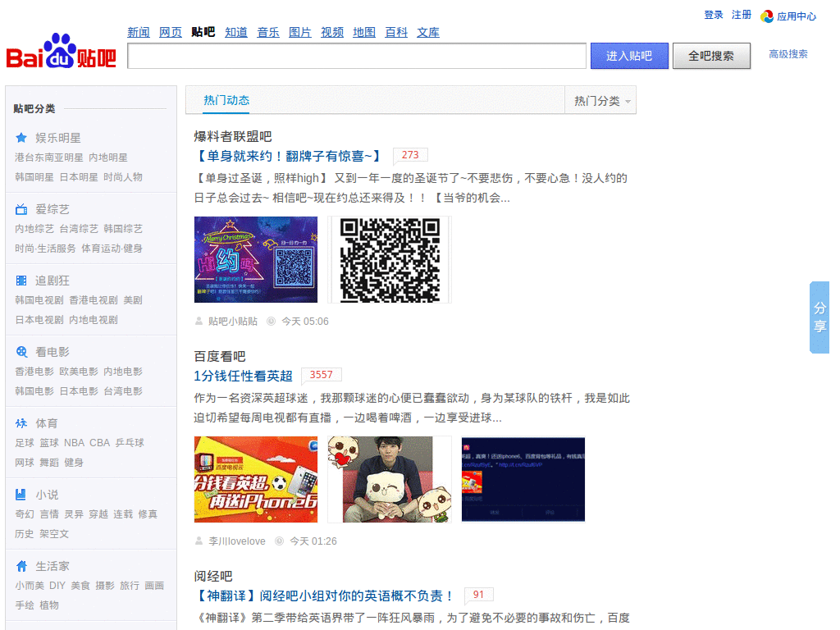The height and width of the screenshot is (630, 840).
Task: Open post 【单身就来约！翻牌子有惊喜~】
Action: (x=288, y=156)
